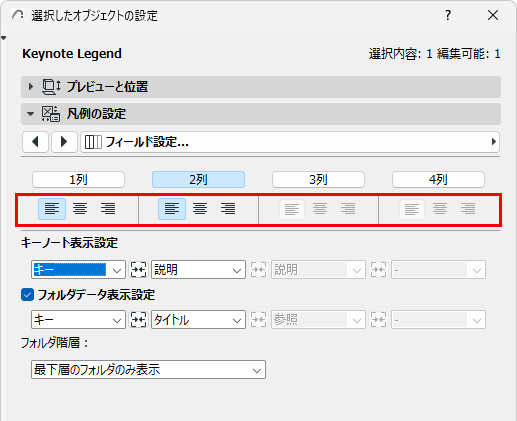Choose the 1列 column button
This screenshot has width=517, height=421.
(78, 180)
